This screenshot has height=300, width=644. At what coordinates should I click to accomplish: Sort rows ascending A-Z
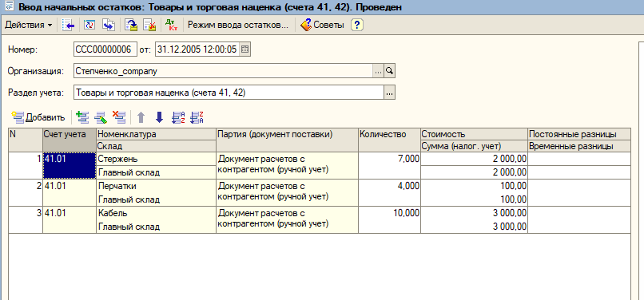pyautogui.click(x=178, y=118)
